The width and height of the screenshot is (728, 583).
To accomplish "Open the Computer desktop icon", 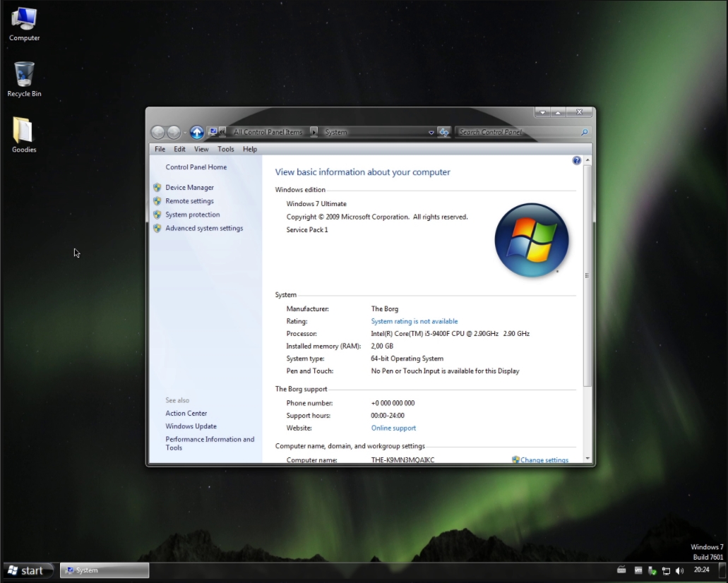I will pos(24,25).
